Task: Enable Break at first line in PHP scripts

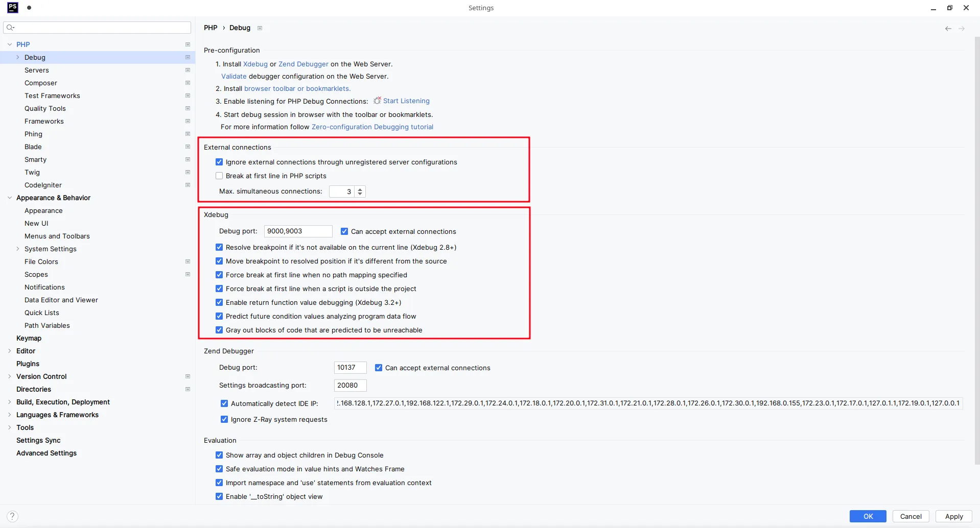Action: point(219,176)
